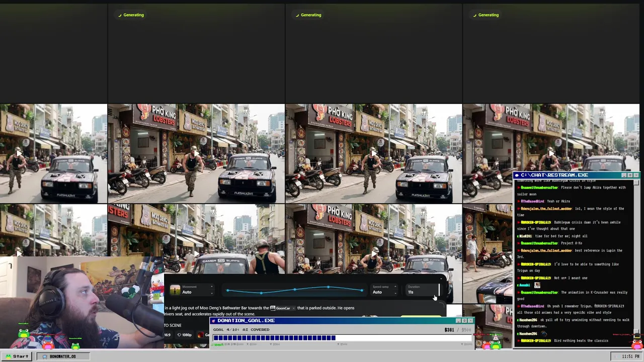644x362 pixels.
Task: Open the thumbnail under the middle Generating label
Action: click(373, 153)
